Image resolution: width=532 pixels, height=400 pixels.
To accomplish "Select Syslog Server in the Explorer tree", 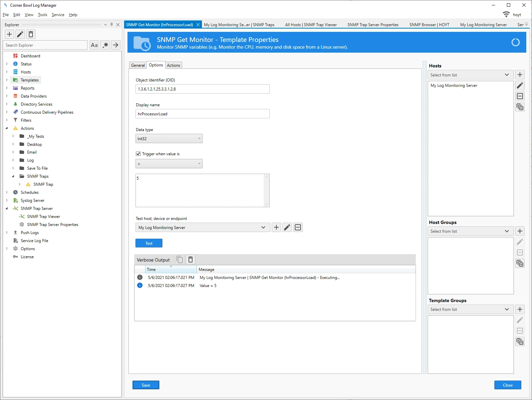I will (x=33, y=201).
